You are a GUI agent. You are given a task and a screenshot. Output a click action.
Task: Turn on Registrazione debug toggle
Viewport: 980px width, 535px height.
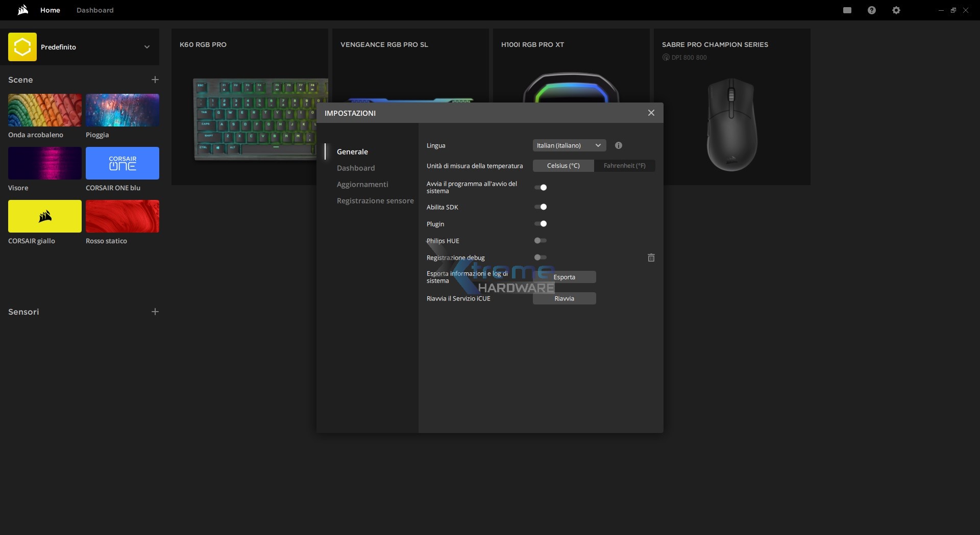541,258
